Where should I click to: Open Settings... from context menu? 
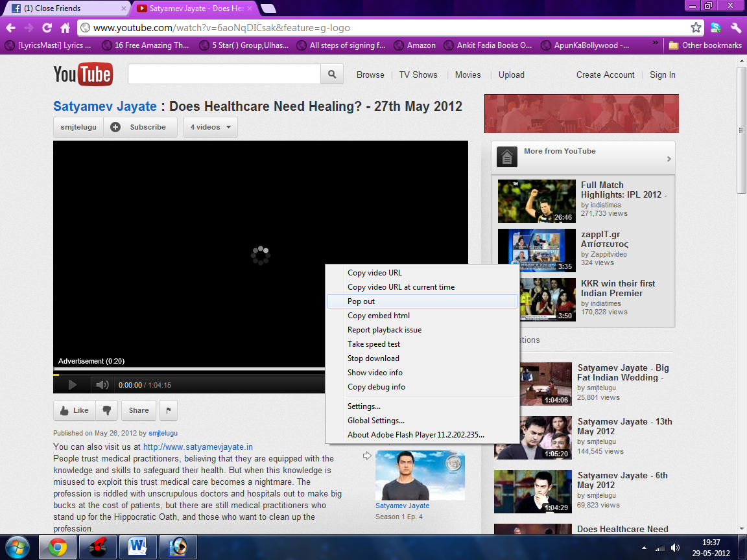423,406
